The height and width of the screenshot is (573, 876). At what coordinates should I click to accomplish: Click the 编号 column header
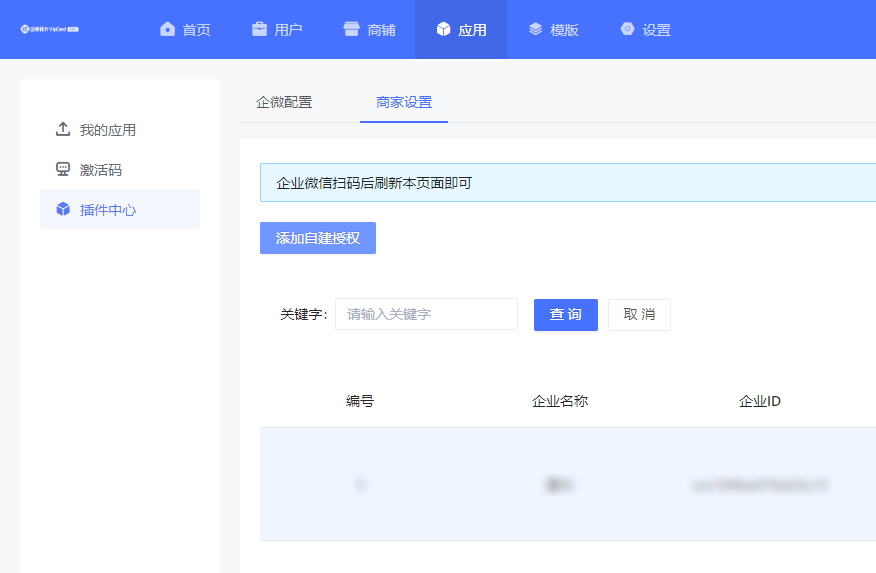[360, 401]
